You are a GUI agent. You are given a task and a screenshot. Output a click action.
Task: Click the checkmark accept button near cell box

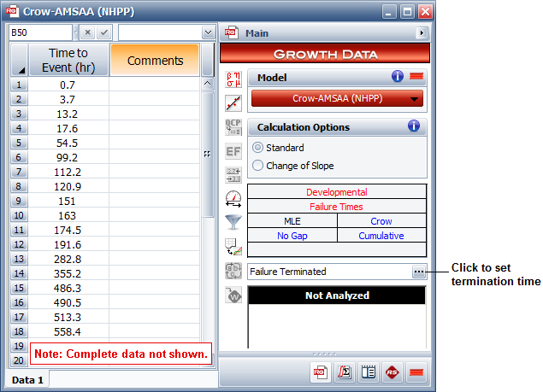click(x=104, y=32)
